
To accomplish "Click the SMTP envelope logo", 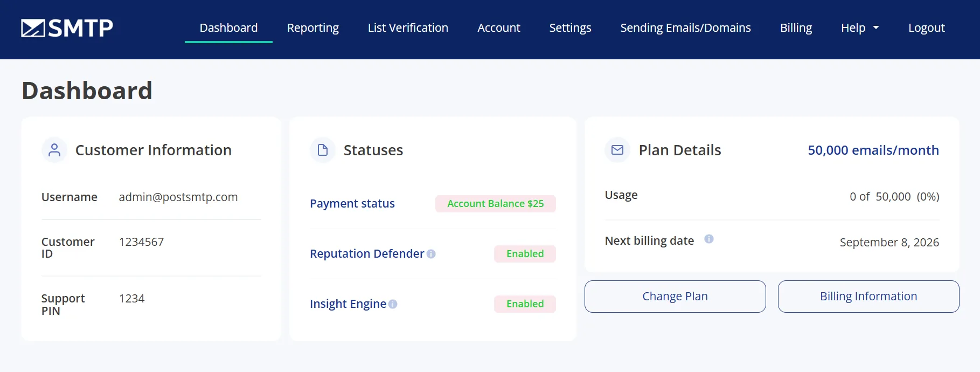I will (67, 28).
